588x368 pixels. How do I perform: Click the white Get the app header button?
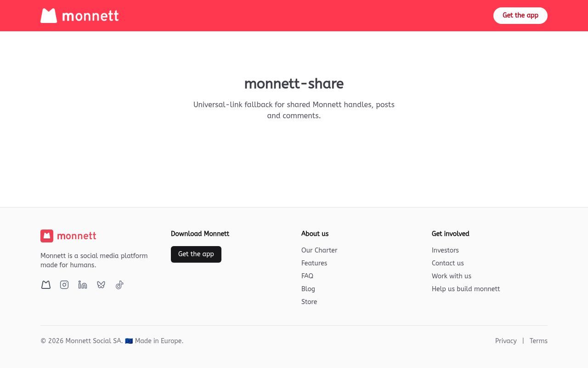520,16
